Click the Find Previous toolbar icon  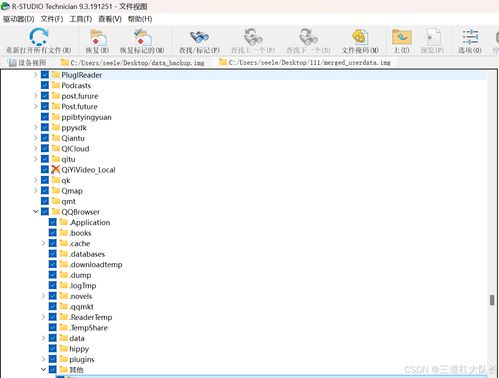point(253,37)
